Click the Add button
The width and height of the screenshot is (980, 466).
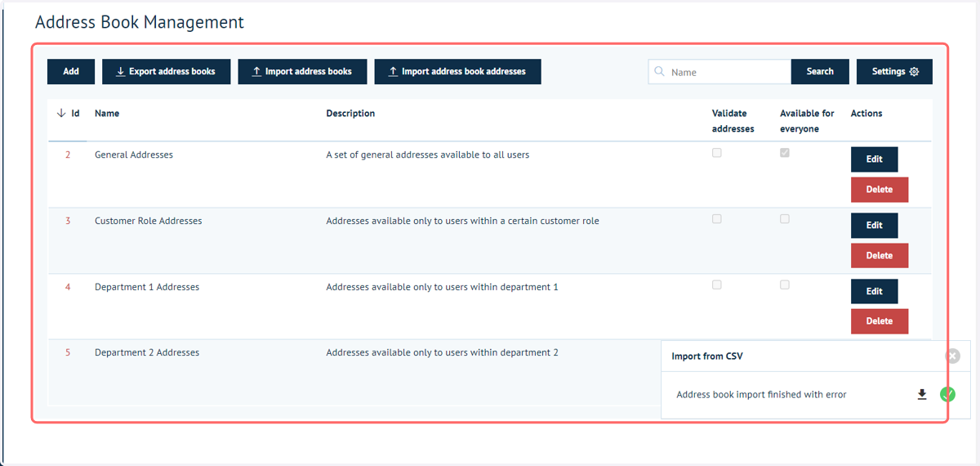pyautogui.click(x=71, y=71)
